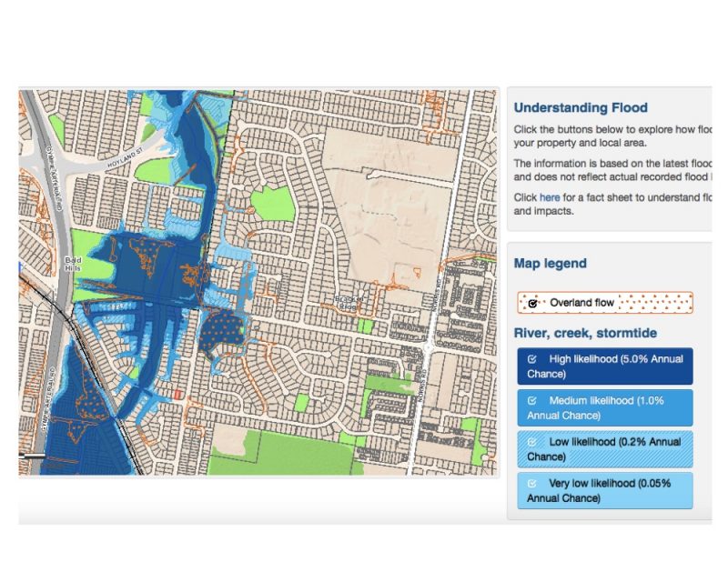Toggle the Very low likelihood (0.05%) check icon
728x582 pixels.
532,483
